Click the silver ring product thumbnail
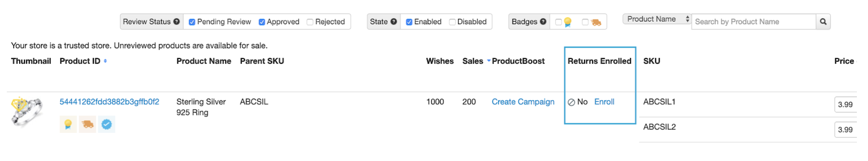868x161 pixels. 27,112
